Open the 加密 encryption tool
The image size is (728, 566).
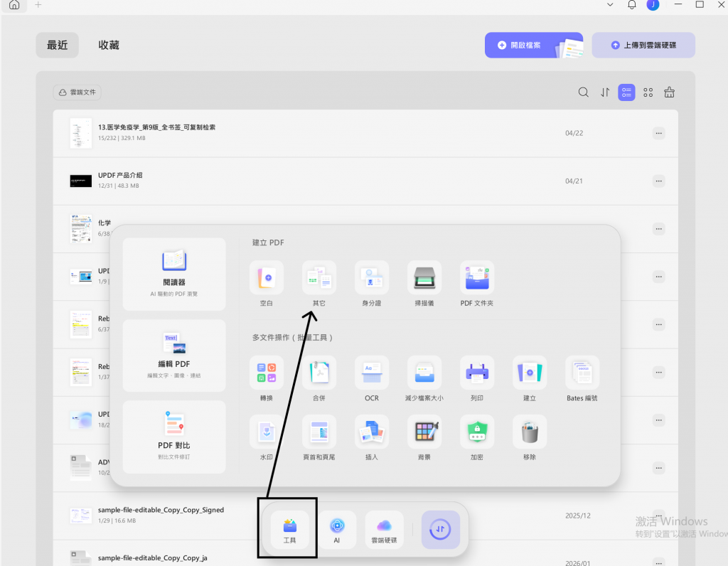tap(477, 432)
